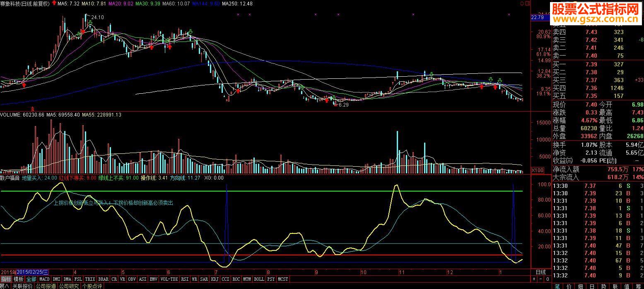Open the PSY indicator
This screenshot has height=289, width=644.
[x=271, y=279]
